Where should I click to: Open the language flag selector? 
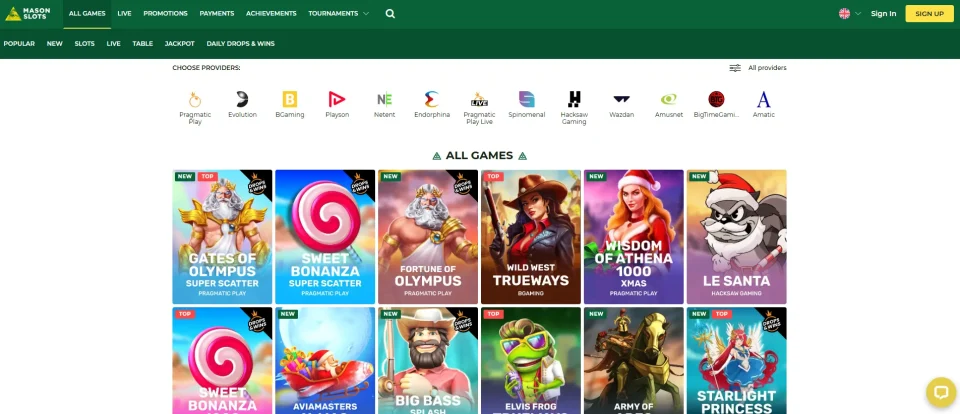click(850, 13)
